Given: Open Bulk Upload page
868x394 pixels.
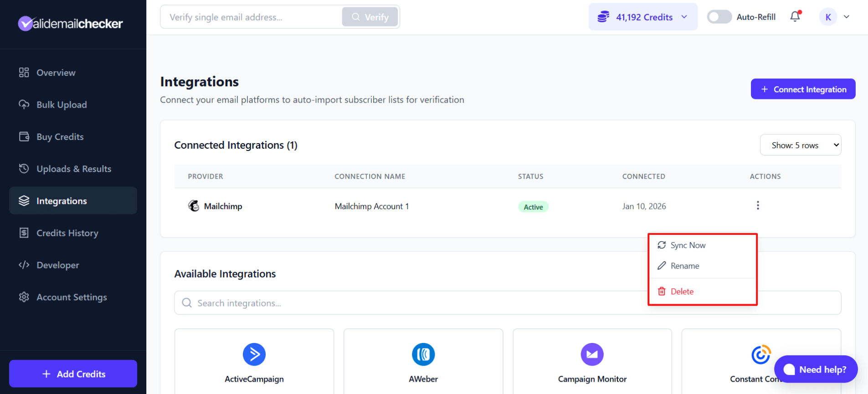Looking at the screenshot, I should (73, 104).
